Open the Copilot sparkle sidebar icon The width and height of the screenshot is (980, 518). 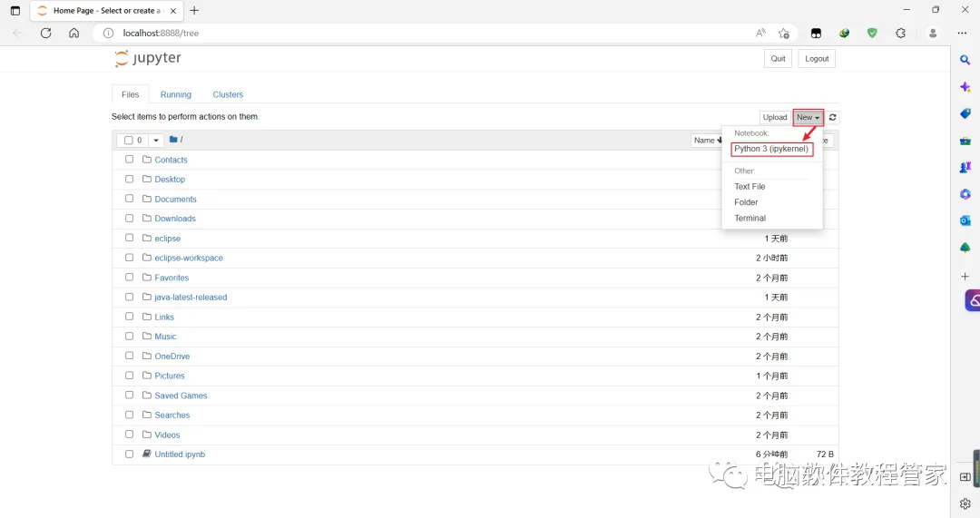point(965,87)
